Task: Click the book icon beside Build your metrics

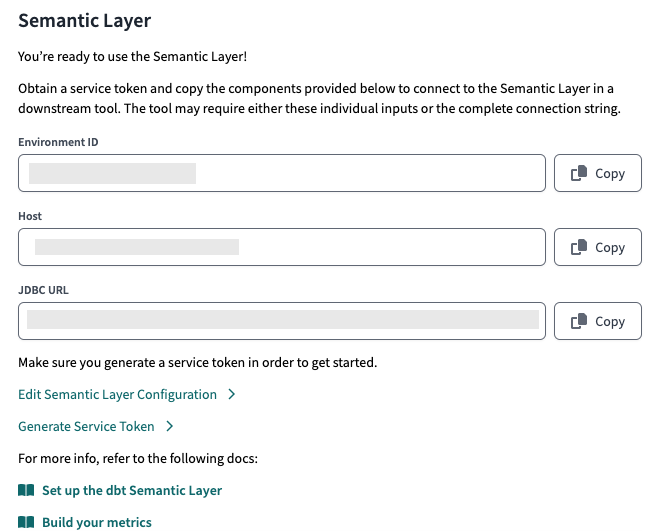Action: coord(26,522)
